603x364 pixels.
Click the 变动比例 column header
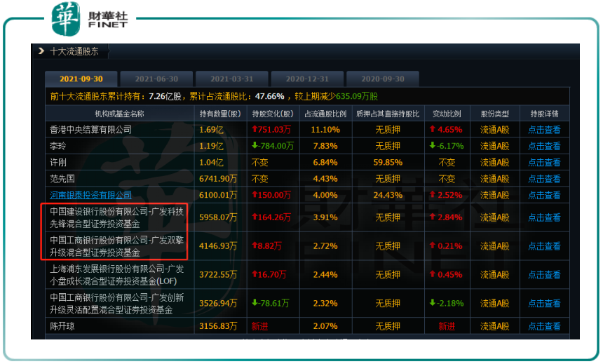click(447, 114)
